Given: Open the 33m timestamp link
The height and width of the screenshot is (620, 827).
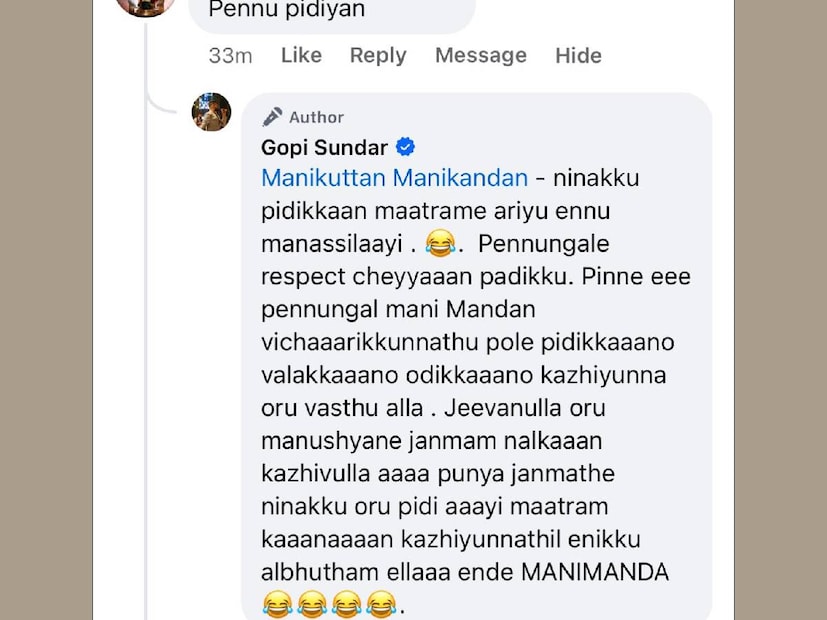Looking at the screenshot, I should tap(230, 56).
